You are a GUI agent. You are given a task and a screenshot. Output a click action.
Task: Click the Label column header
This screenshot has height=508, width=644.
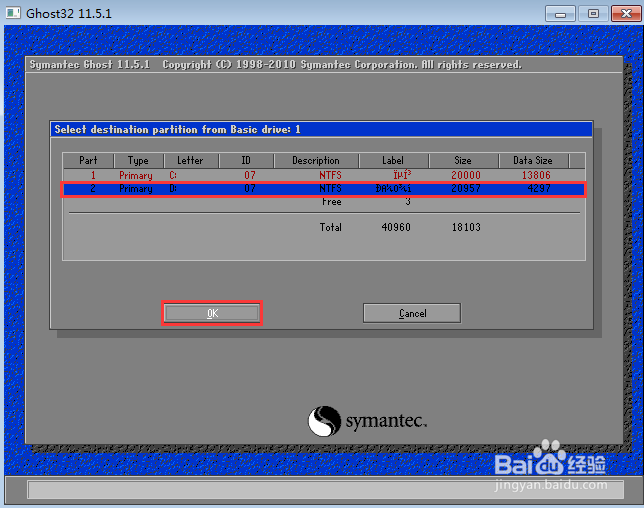[393, 161]
